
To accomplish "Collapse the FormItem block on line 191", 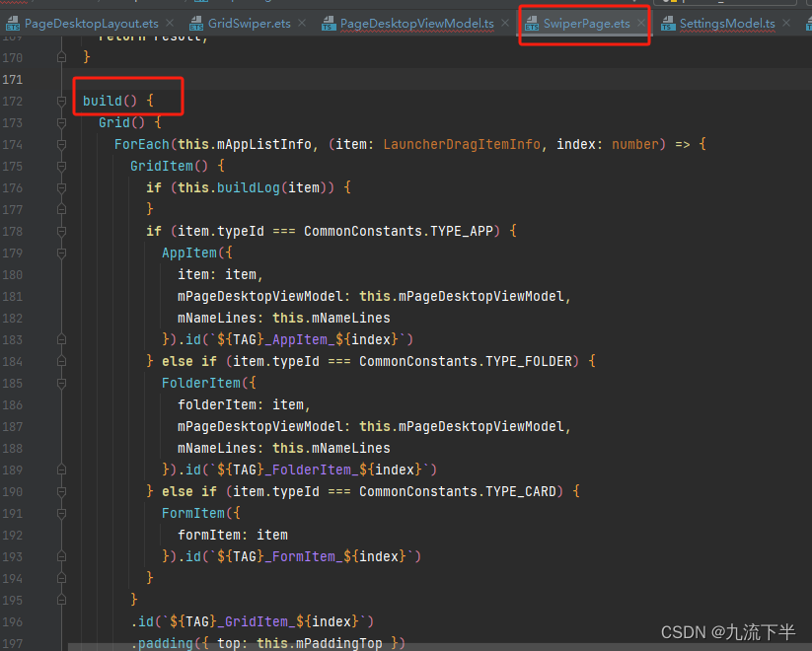I will (61, 513).
